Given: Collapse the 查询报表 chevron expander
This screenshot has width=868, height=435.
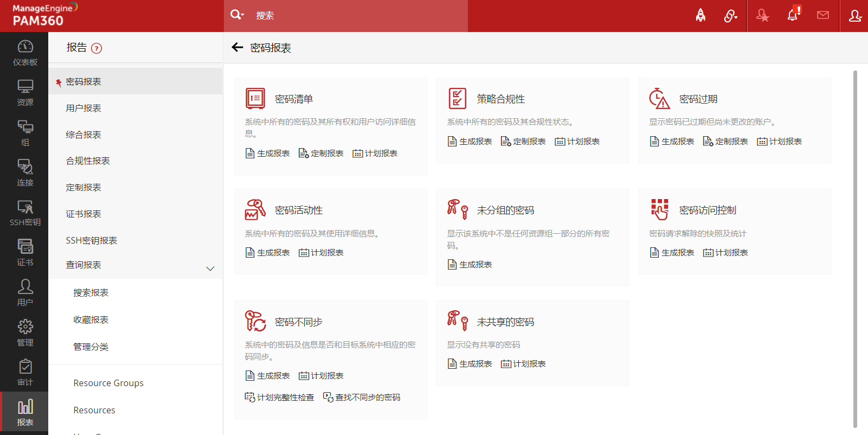Looking at the screenshot, I should [210, 268].
